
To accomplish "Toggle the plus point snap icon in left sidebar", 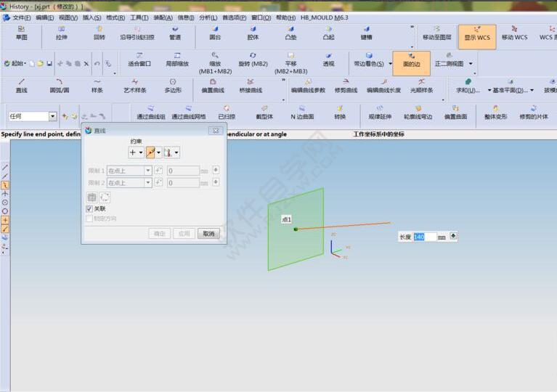I will point(5,220).
